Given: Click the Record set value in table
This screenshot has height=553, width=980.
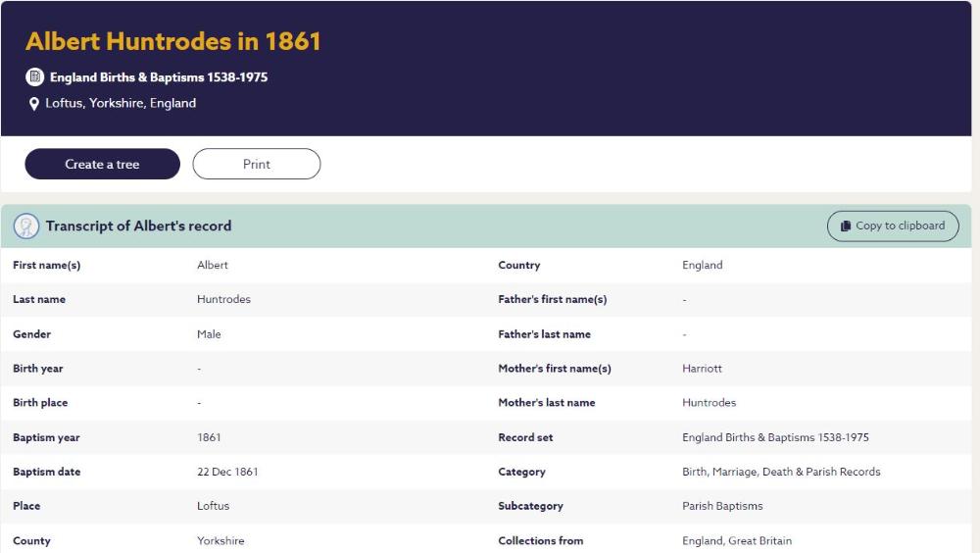Looking at the screenshot, I should coord(775,438).
